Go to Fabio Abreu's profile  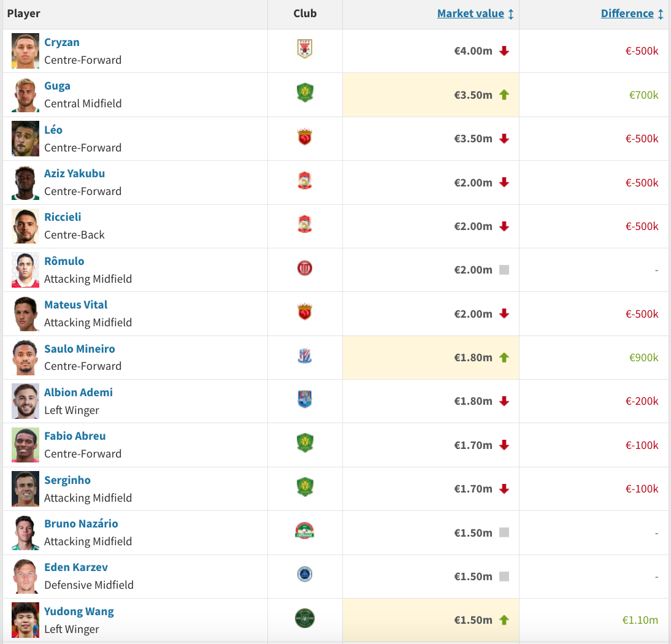tap(75, 436)
